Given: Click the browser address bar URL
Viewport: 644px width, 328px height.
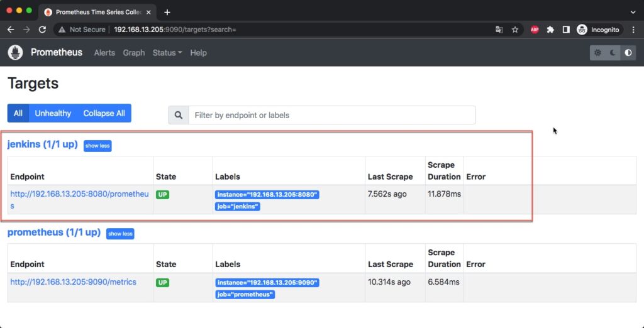Looking at the screenshot, I should pos(175,30).
